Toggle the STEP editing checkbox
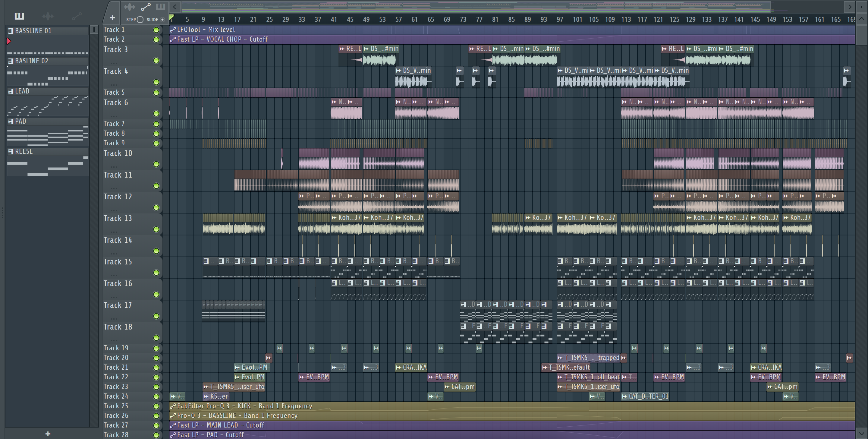This screenshot has width=868, height=439. [x=140, y=20]
